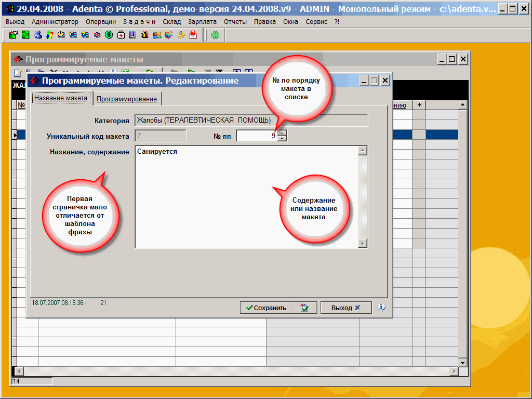532x399 pixels.
Task: Click the text area scrollbar down arrow
Action: point(363,243)
